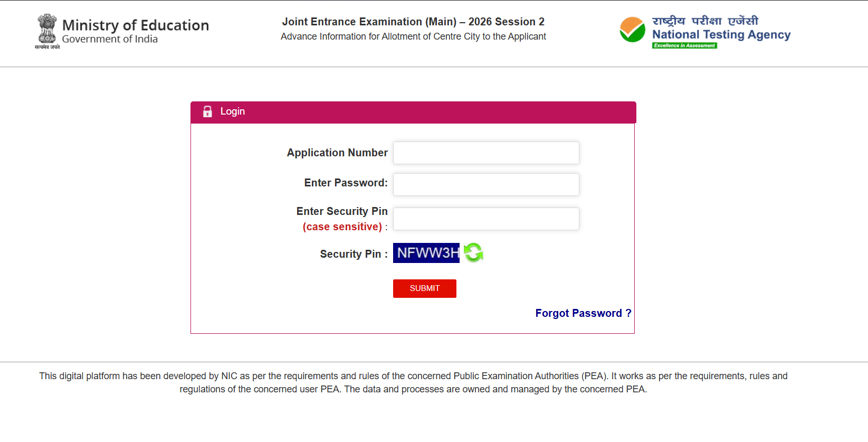This screenshot has width=868, height=442.
Task: Click the Application Number label
Action: [337, 153]
